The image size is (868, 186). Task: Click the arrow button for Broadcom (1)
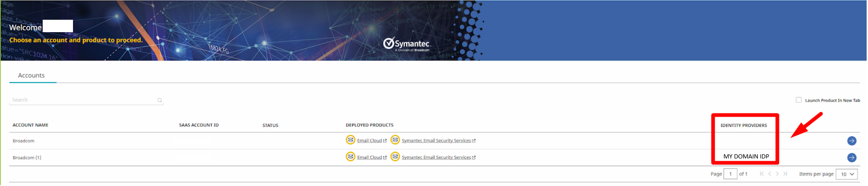(851, 158)
